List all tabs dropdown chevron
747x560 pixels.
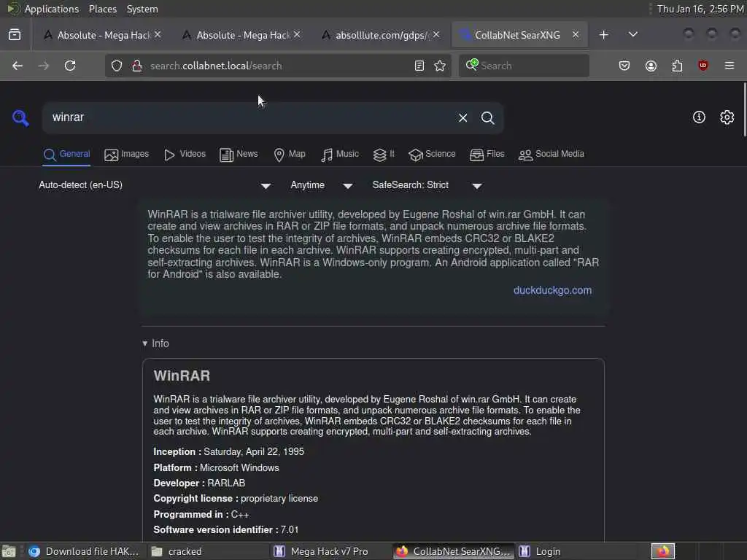633,35
